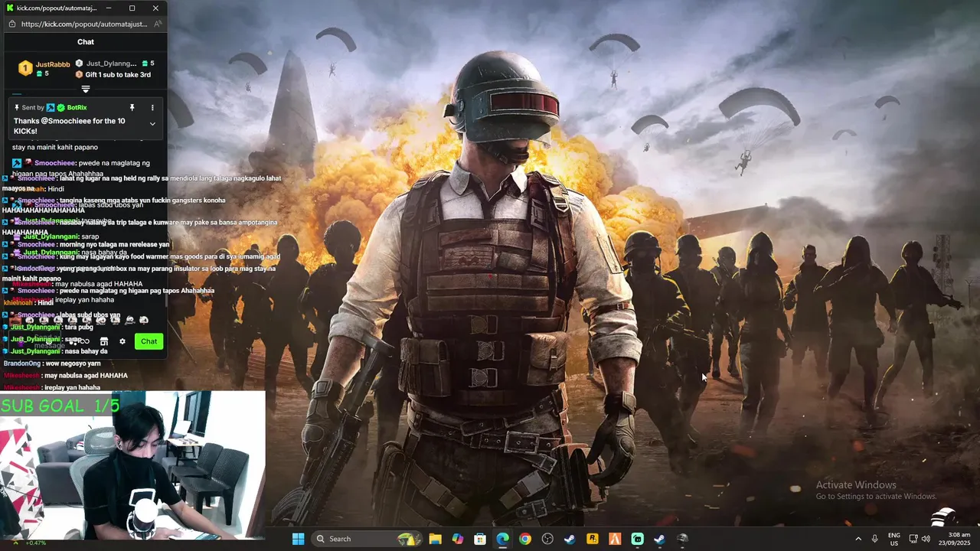Open Microsoft Copilot from taskbar

click(x=458, y=539)
